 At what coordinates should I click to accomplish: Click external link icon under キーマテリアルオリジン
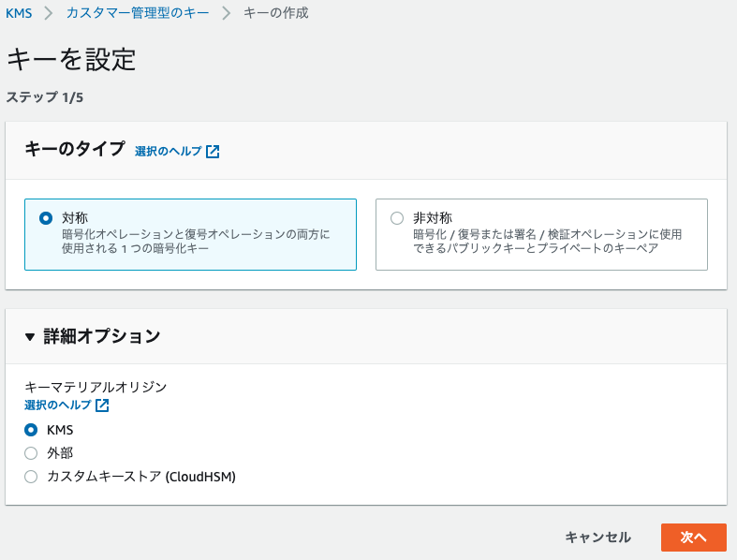click(102, 405)
